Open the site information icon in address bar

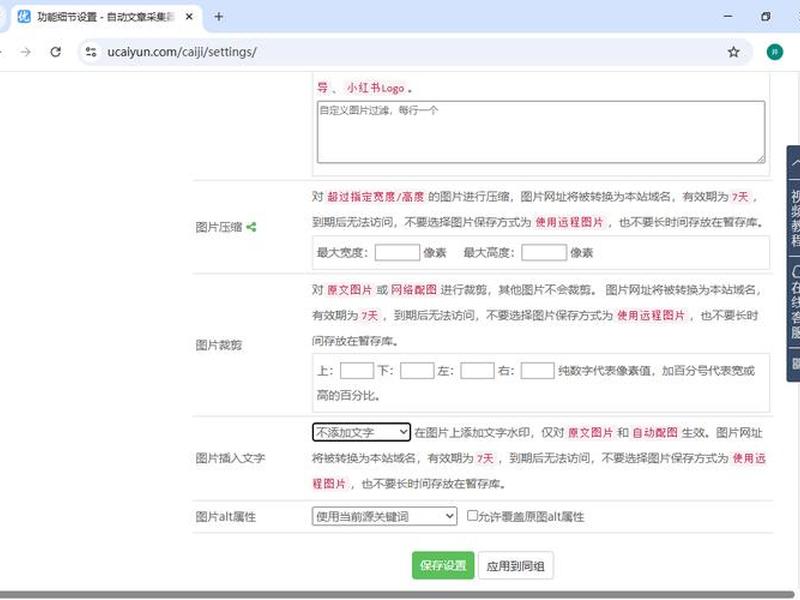(x=91, y=52)
